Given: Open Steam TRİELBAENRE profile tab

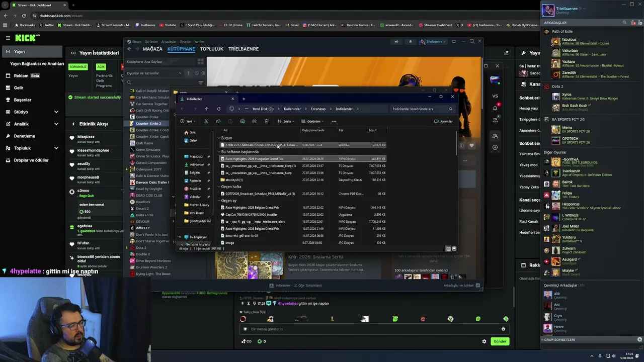Looking at the screenshot, I should coord(244,49).
